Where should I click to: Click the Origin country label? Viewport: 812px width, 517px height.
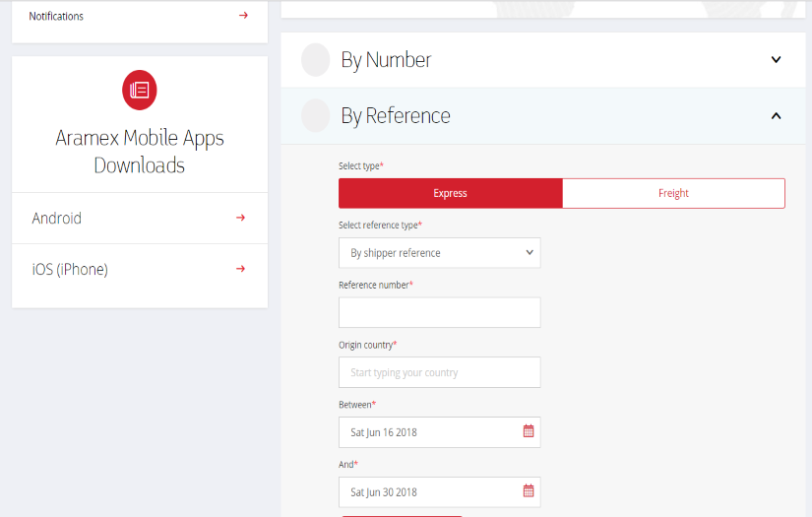click(368, 345)
